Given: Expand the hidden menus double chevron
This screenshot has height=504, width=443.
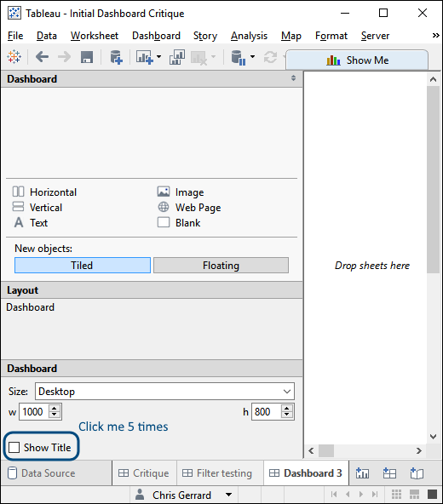Looking at the screenshot, I should coord(435,35).
